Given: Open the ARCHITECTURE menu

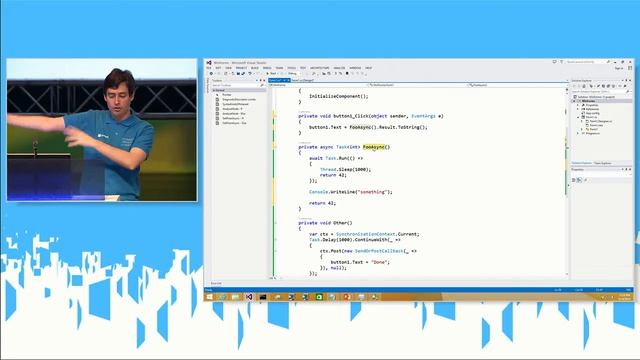Looking at the screenshot, I should [x=320, y=68].
